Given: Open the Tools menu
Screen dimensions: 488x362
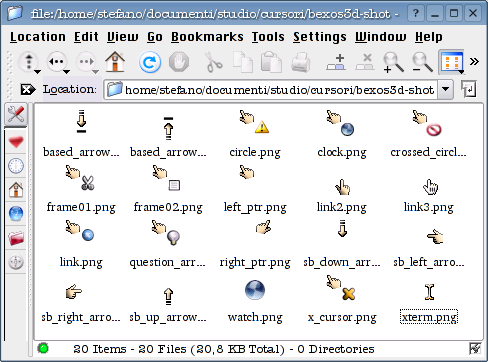Looking at the screenshot, I should pyautogui.click(x=268, y=37).
